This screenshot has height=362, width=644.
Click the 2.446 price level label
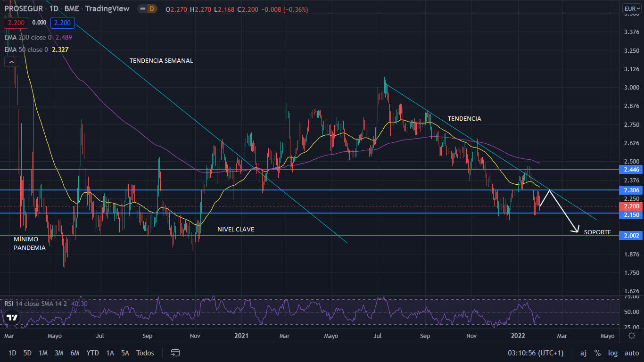(x=630, y=169)
